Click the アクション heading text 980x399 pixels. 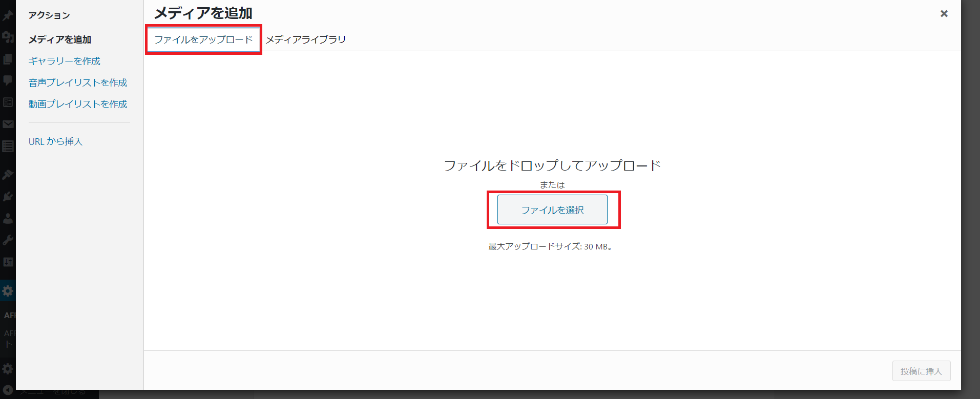click(49, 15)
